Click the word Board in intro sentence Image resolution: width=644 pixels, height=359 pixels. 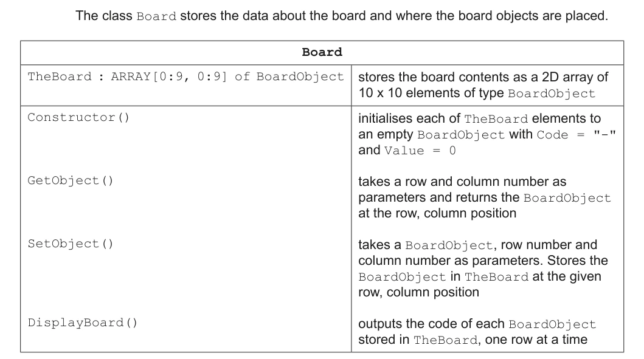(156, 16)
